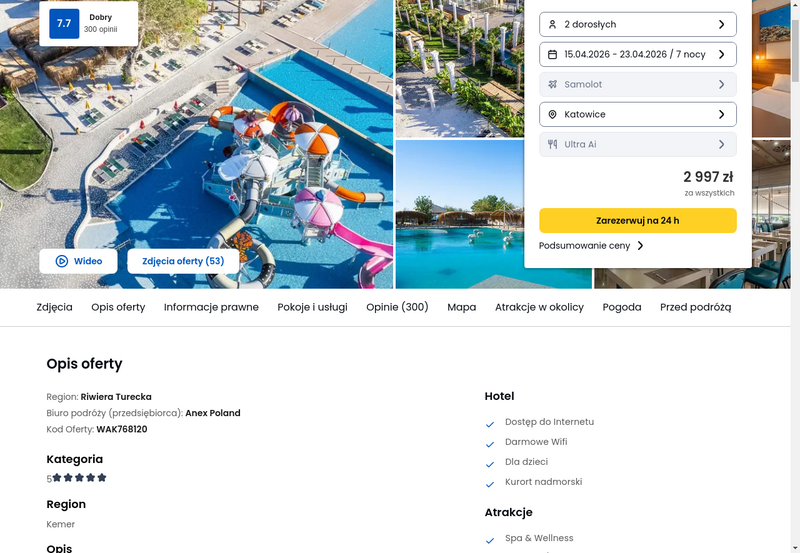
Task: Click the play icon on Wideo button
Action: pyautogui.click(x=62, y=261)
